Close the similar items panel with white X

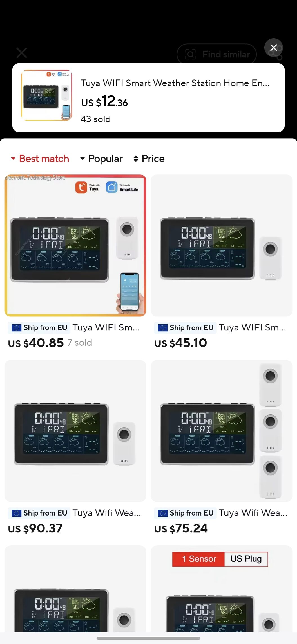[273, 48]
